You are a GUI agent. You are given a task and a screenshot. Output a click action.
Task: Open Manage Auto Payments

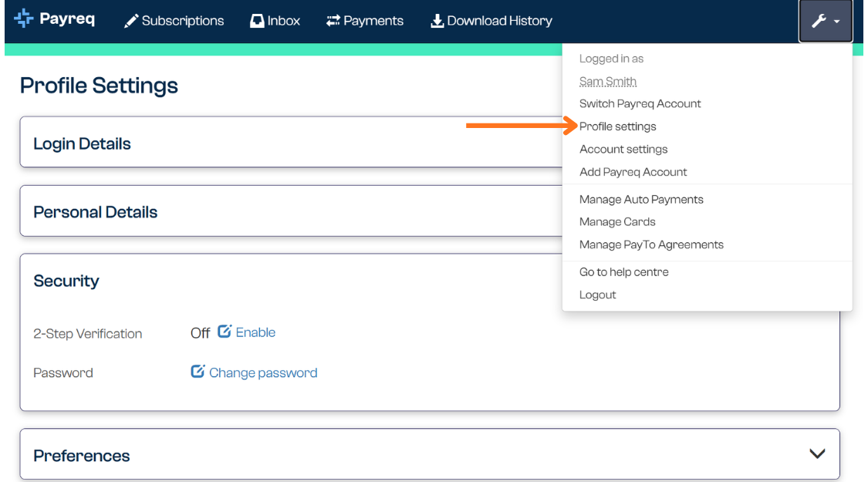[x=641, y=199]
